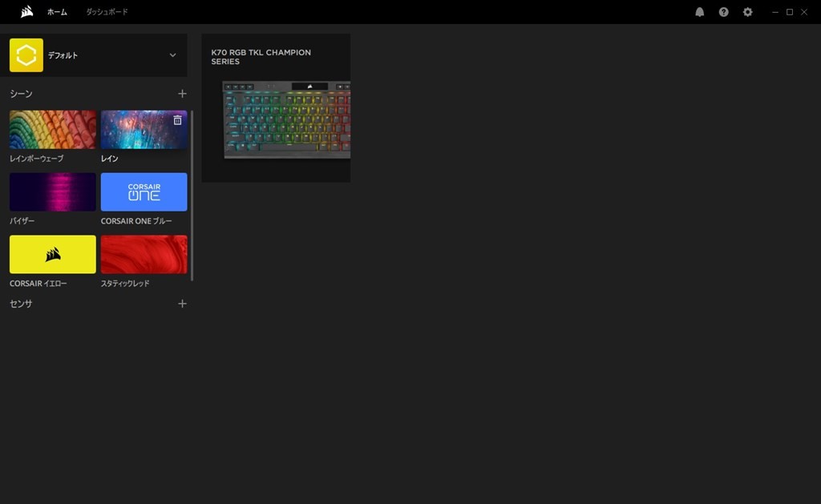Add a new scene with シーン plus
The image size is (821, 504).
pos(182,94)
